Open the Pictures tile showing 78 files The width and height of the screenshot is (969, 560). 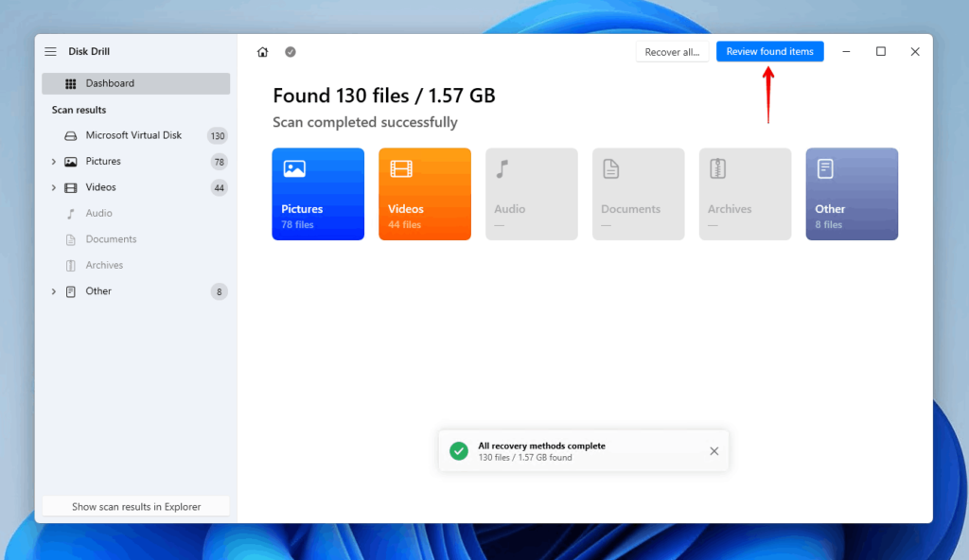318,194
